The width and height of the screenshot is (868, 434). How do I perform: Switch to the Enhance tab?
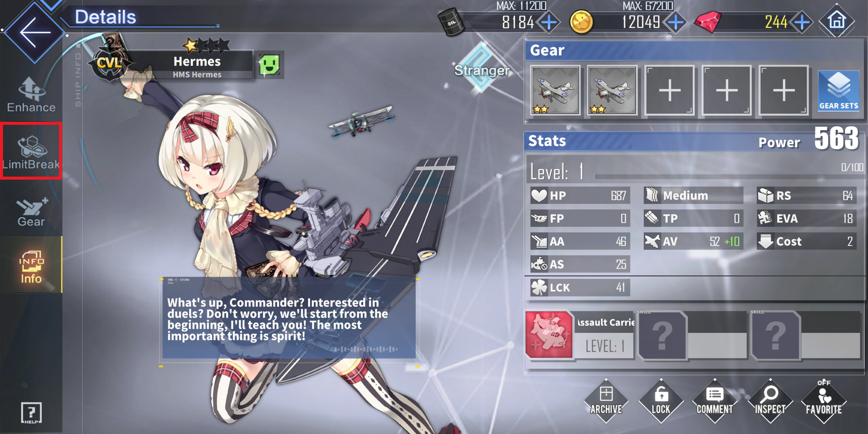31,94
